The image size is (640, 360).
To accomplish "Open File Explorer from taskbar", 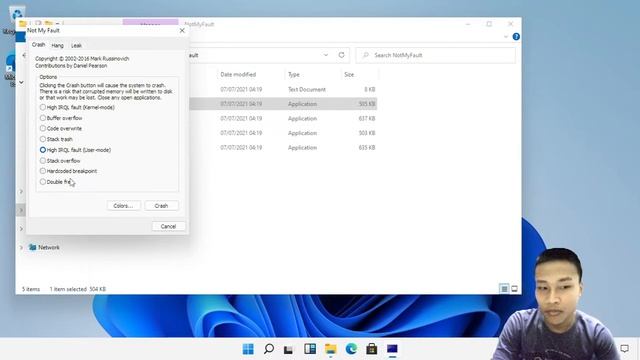I will (330, 349).
